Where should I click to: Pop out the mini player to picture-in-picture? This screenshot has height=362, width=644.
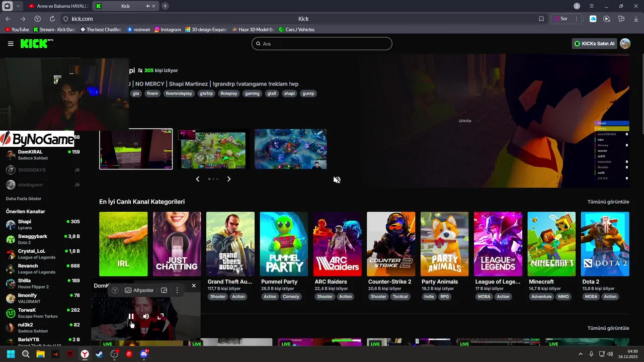164,290
